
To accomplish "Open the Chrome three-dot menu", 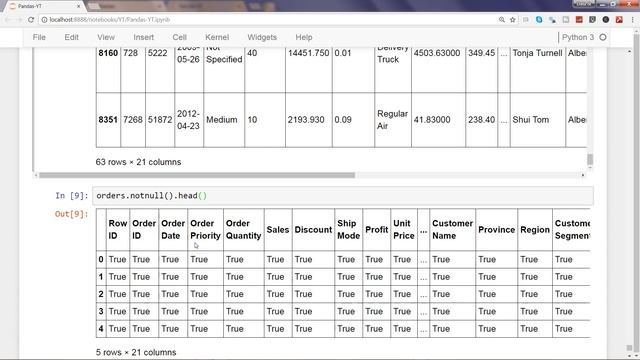I will pos(633,20).
